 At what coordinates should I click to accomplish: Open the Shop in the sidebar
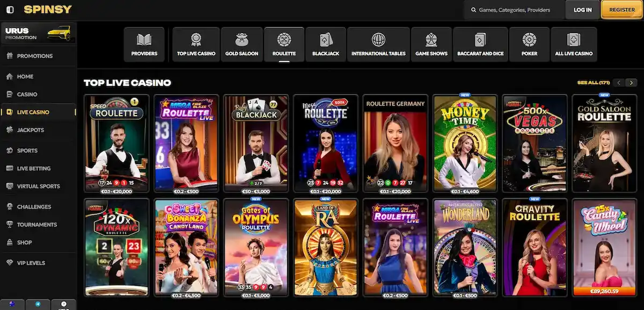[24, 242]
